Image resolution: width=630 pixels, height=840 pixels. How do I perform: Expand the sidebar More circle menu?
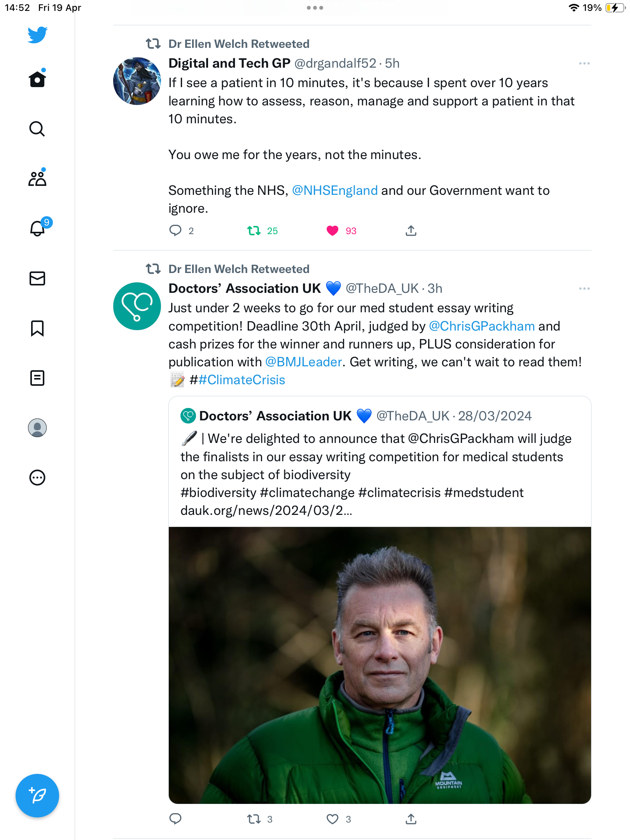[x=37, y=478]
